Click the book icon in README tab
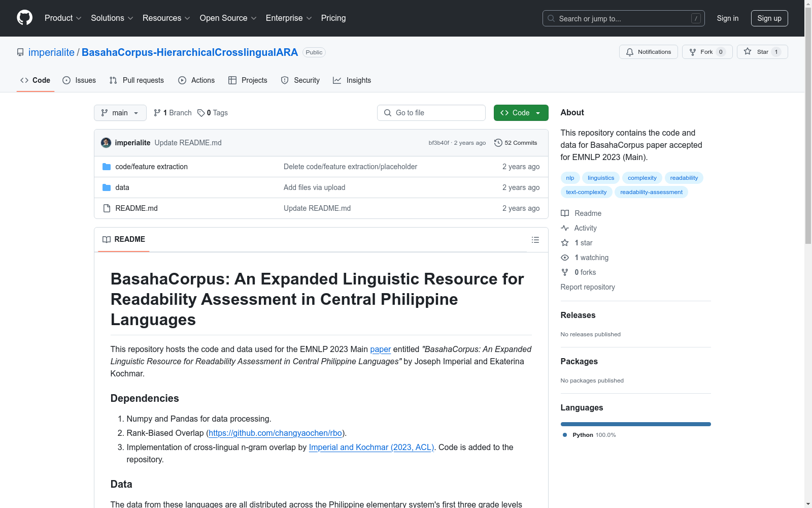Viewport: 812px width, 508px height. 107,239
